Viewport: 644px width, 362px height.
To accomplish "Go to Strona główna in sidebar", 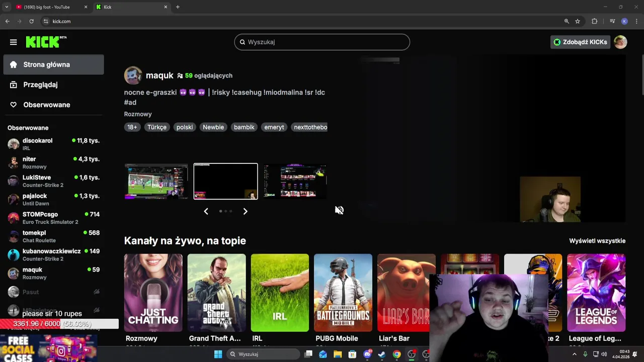I will pos(53,64).
